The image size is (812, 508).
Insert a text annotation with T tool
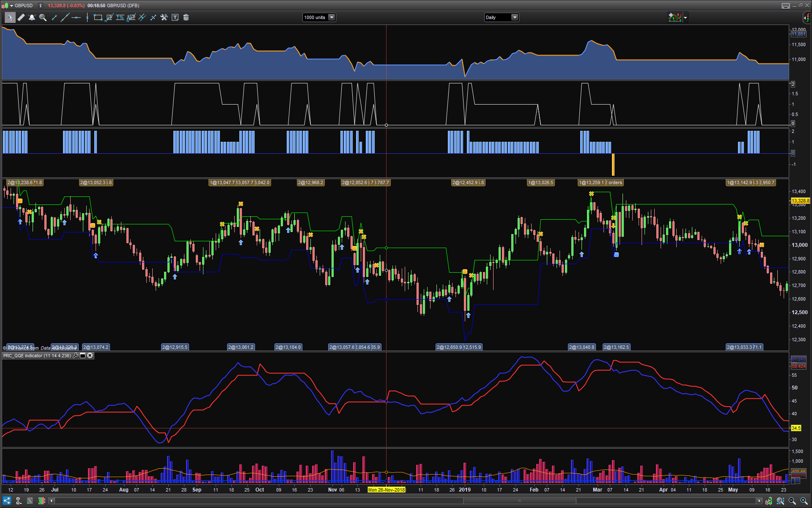click(x=175, y=17)
